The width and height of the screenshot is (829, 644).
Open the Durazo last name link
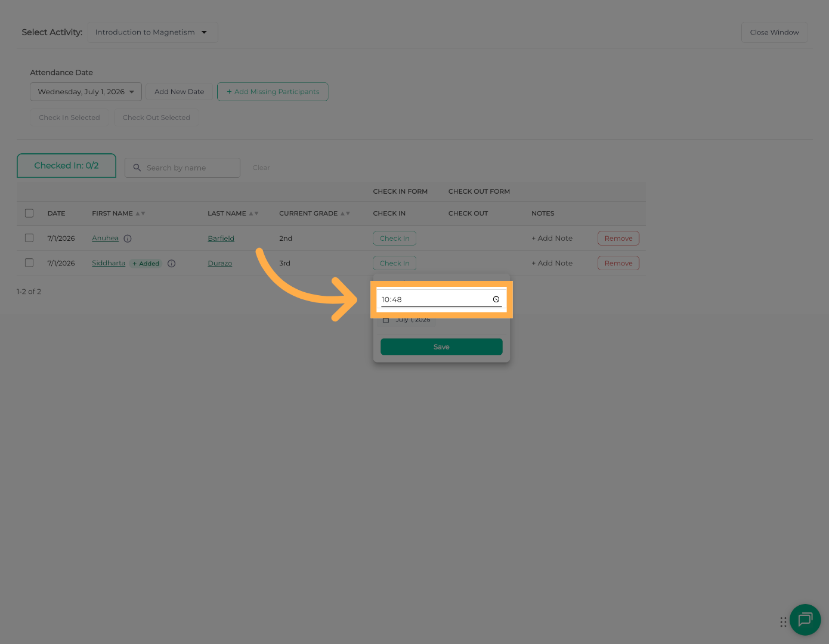(220, 264)
